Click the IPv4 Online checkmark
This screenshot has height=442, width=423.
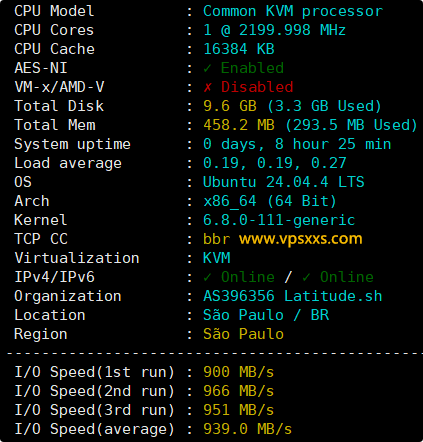click(x=207, y=277)
